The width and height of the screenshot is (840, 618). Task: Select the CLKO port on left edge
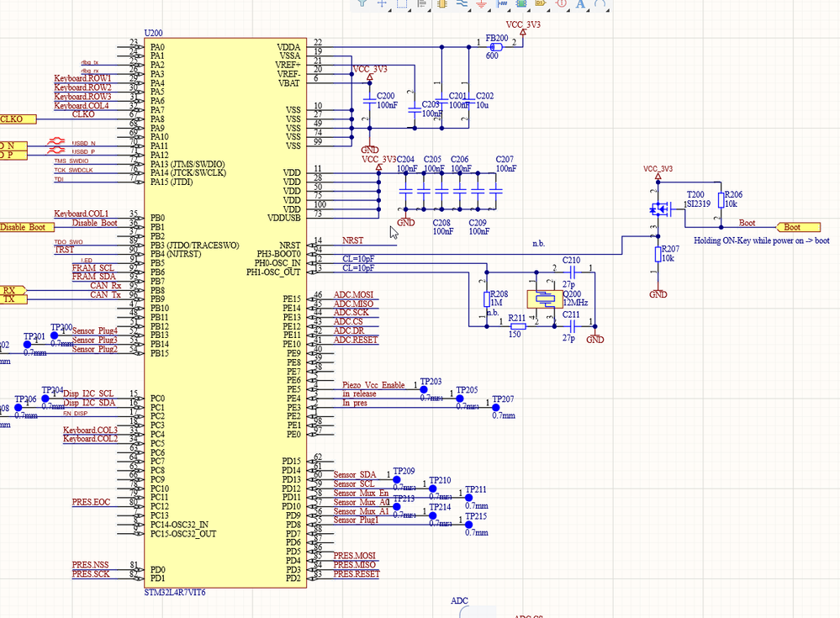17,119
